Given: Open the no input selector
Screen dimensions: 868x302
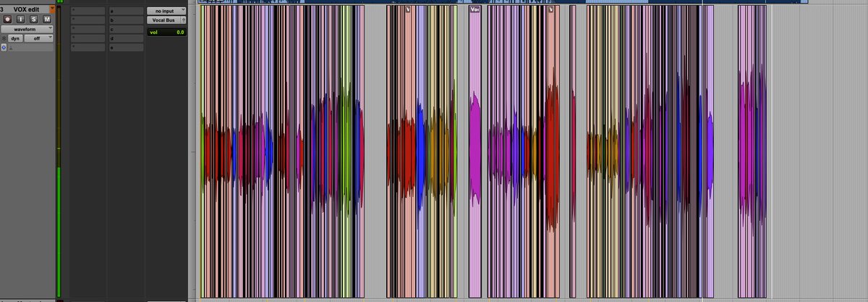Looking at the screenshot, I should pos(165,12).
